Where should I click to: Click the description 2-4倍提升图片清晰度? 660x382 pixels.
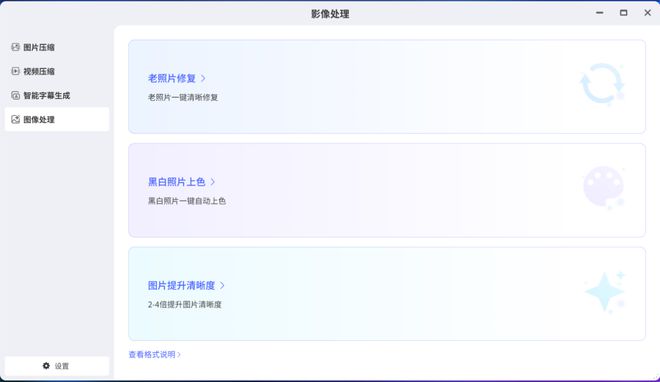pyautogui.click(x=184, y=304)
